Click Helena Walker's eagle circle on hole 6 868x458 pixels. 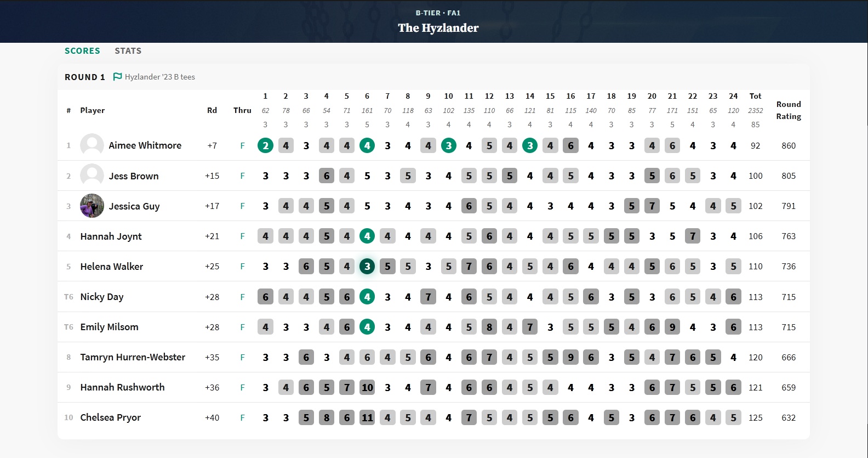[367, 267]
